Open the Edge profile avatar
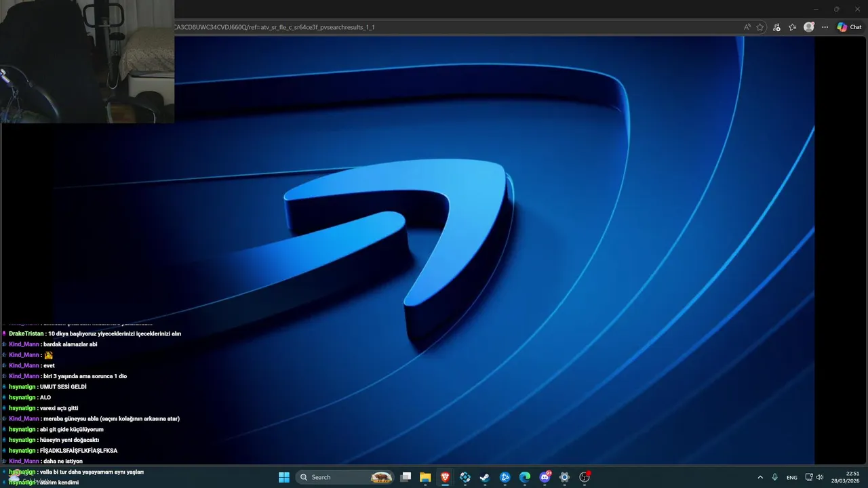The width and height of the screenshot is (868, 488). 808,27
